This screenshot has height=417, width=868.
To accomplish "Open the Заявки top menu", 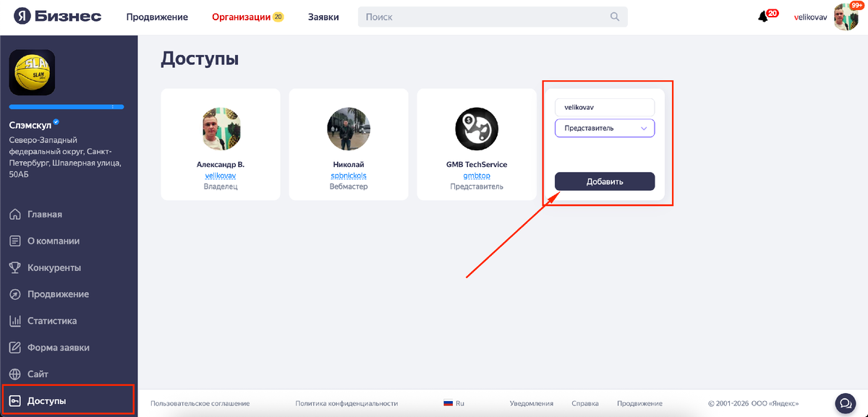I will point(323,17).
